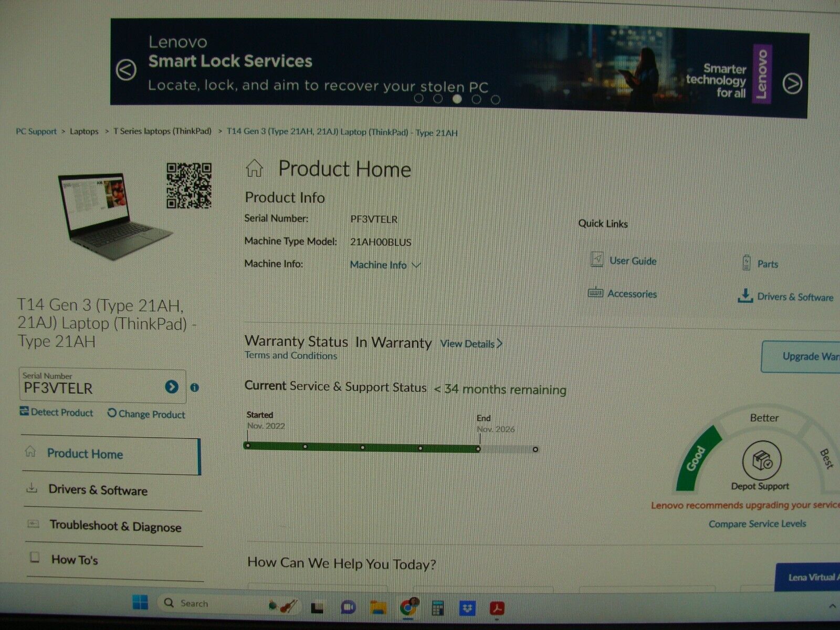
Task: Open the Accessories quick link
Action: [632, 294]
